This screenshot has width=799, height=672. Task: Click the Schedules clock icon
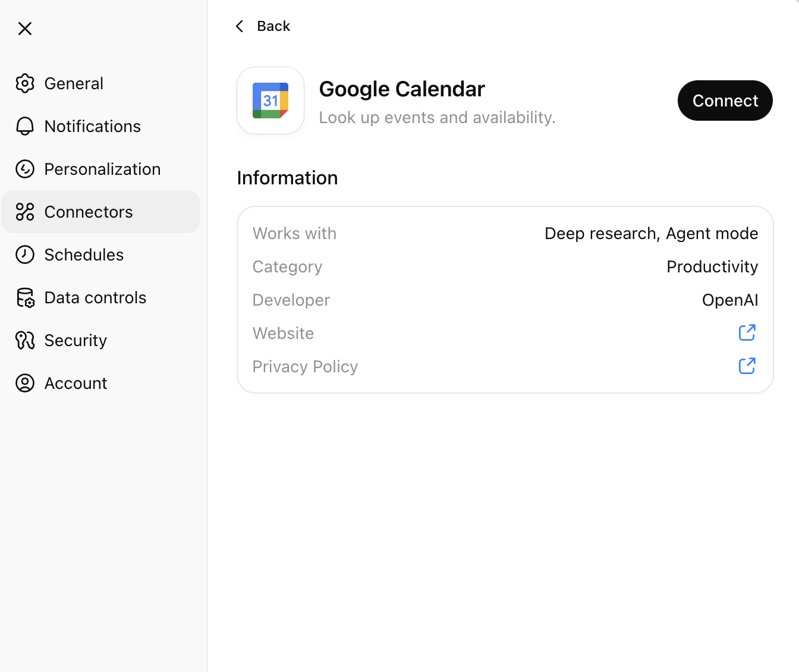click(x=25, y=255)
